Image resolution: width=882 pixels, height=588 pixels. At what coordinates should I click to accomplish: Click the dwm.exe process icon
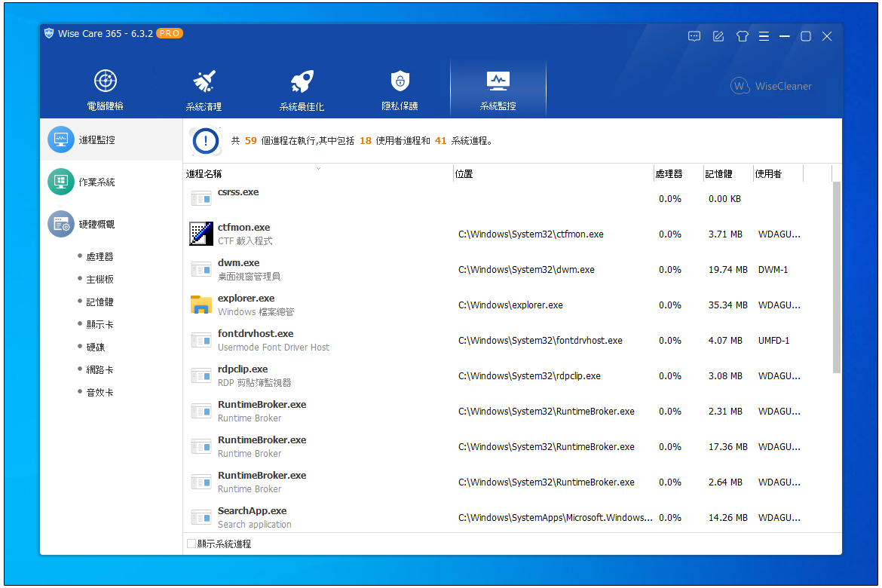pyautogui.click(x=201, y=270)
